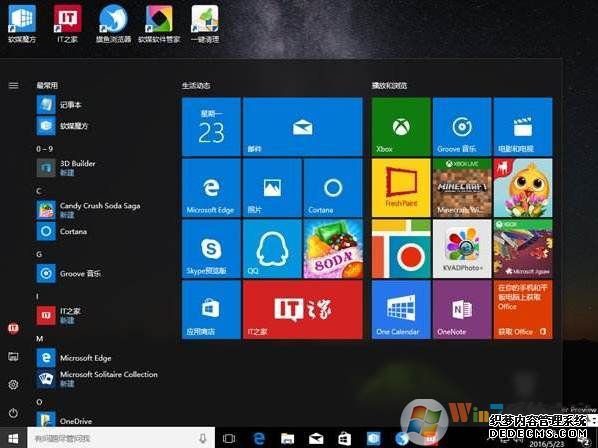Click the letter C group header
The width and height of the screenshot is (598, 448).
(x=39, y=191)
